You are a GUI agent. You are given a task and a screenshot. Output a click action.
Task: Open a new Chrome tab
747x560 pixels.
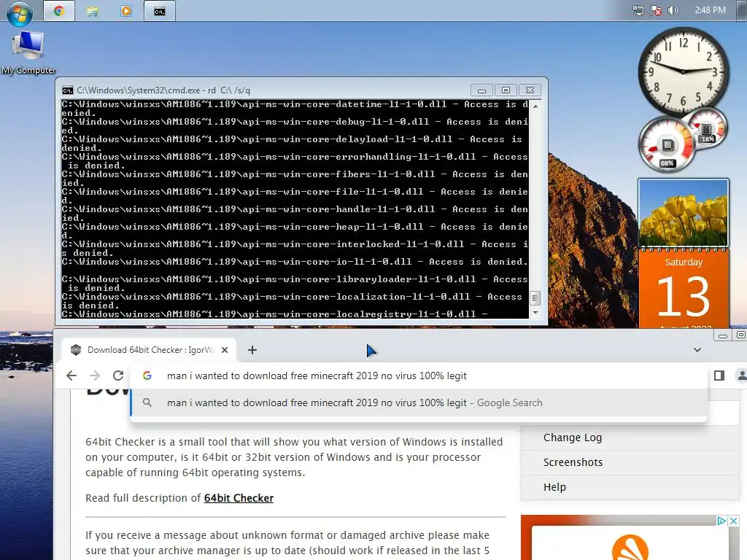[252, 350]
